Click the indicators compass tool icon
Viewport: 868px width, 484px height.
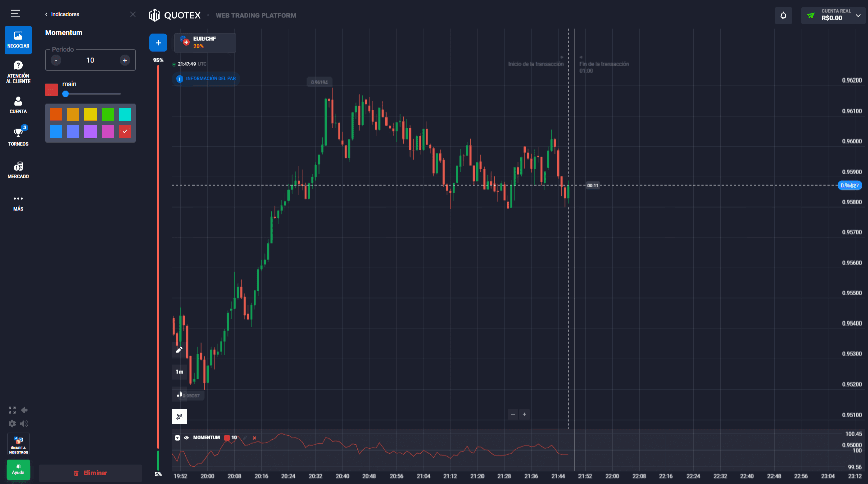point(179,416)
